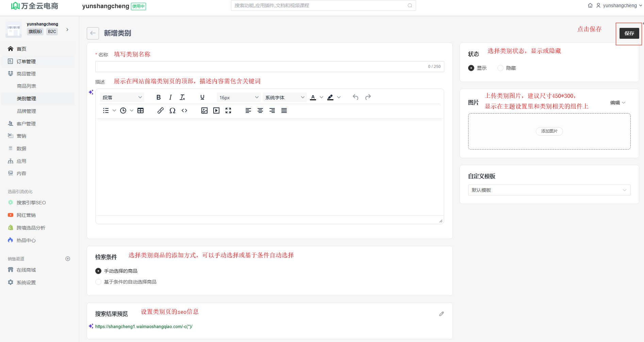This screenshot has height=342, width=644.
Task: Click the 保存 save button
Action: pos(629,33)
